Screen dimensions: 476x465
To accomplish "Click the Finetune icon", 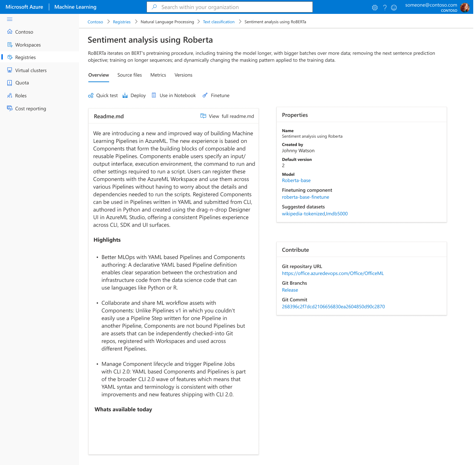I will pos(205,95).
